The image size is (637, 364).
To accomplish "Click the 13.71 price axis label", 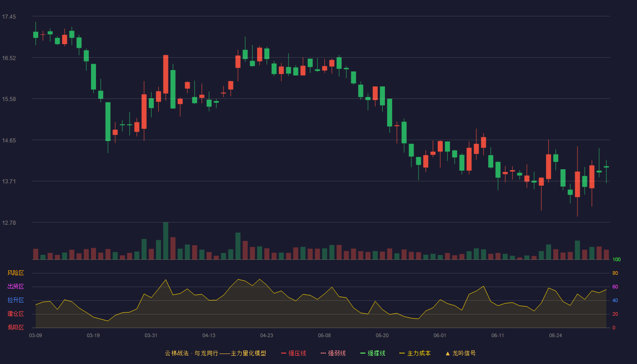I will pyautogui.click(x=9, y=182).
